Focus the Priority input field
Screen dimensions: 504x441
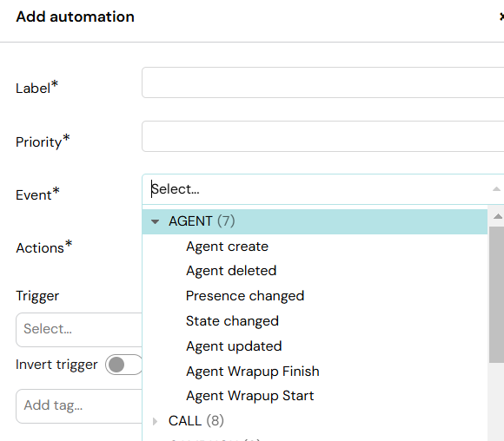click(x=322, y=136)
